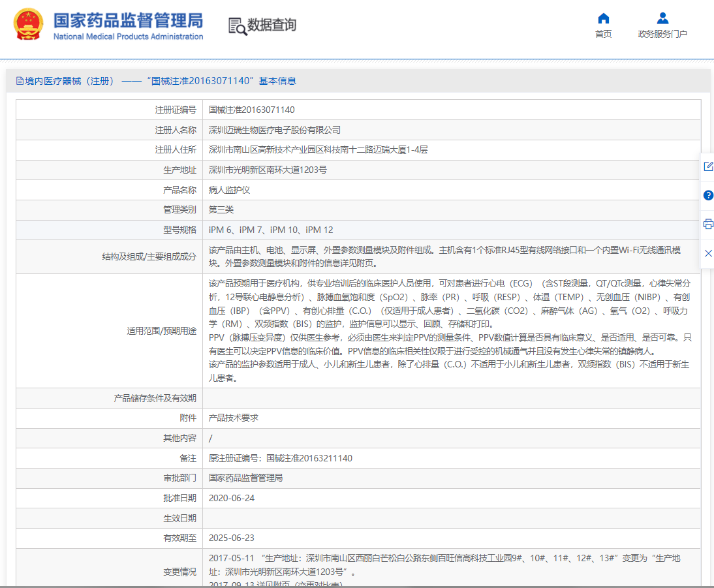Click the document icon before 境内医疗器械
Viewport: 714px width, 588px height.
point(20,81)
